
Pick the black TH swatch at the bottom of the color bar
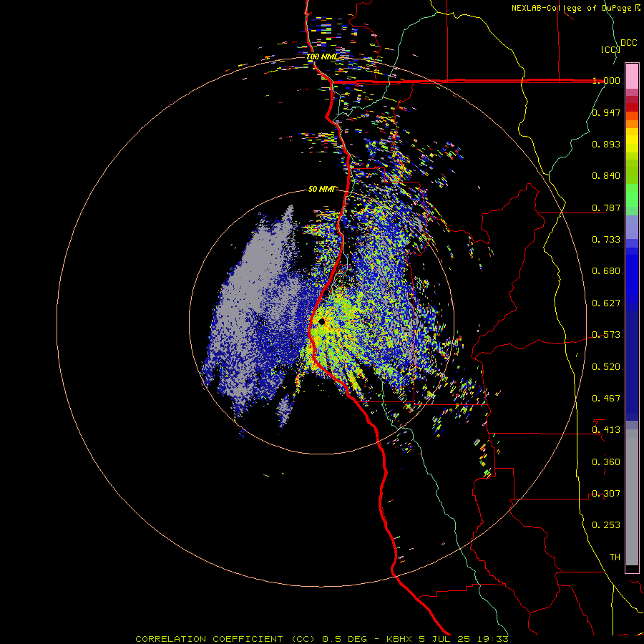[x=632, y=568]
